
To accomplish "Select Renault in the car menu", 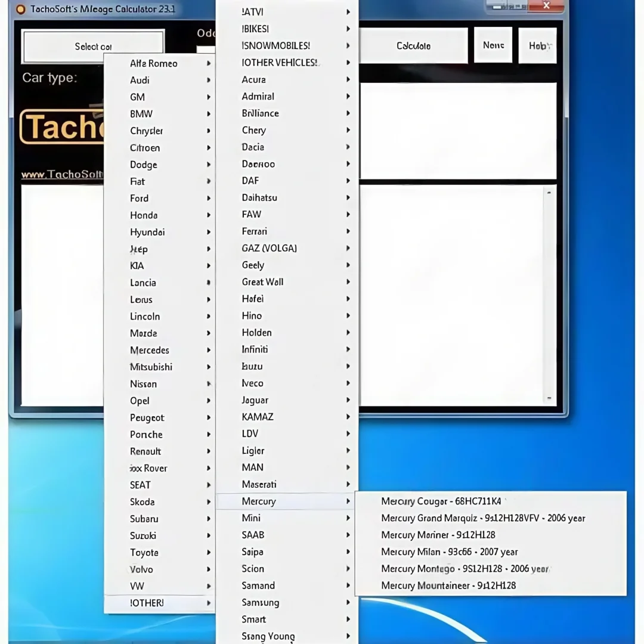I will point(159,451).
